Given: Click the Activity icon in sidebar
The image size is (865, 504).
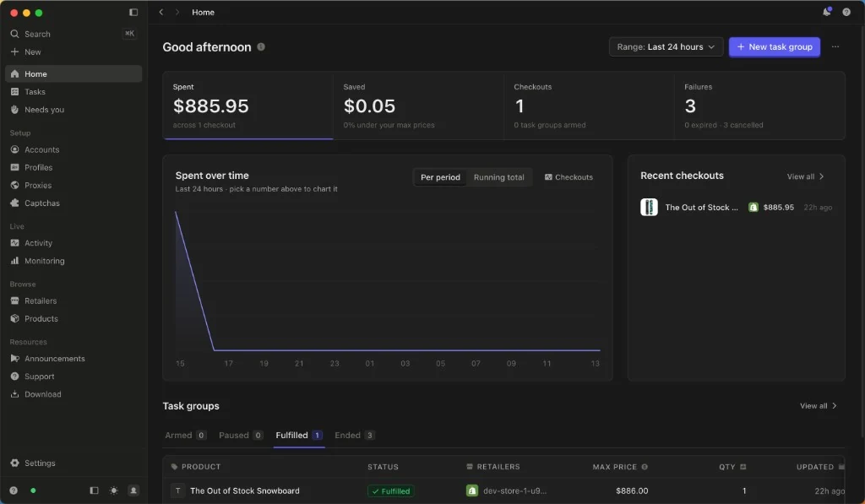Looking at the screenshot, I should [15, 242].
